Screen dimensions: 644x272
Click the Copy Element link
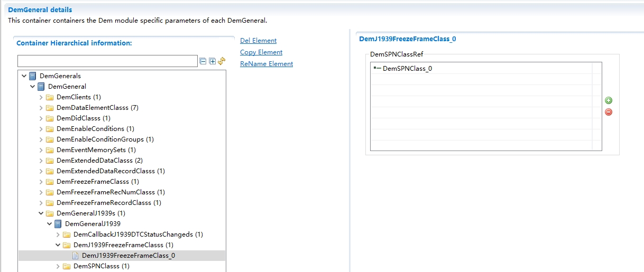tap(261, 52)
